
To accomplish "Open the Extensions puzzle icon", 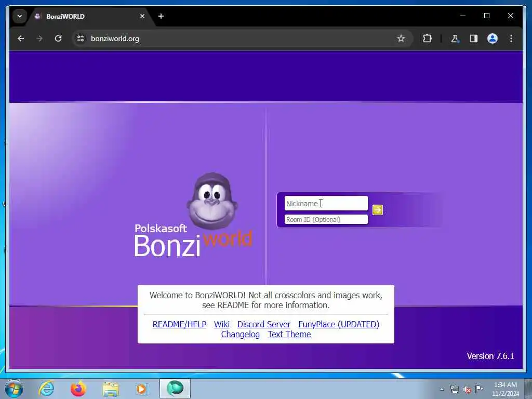I will tap(427, 38).
